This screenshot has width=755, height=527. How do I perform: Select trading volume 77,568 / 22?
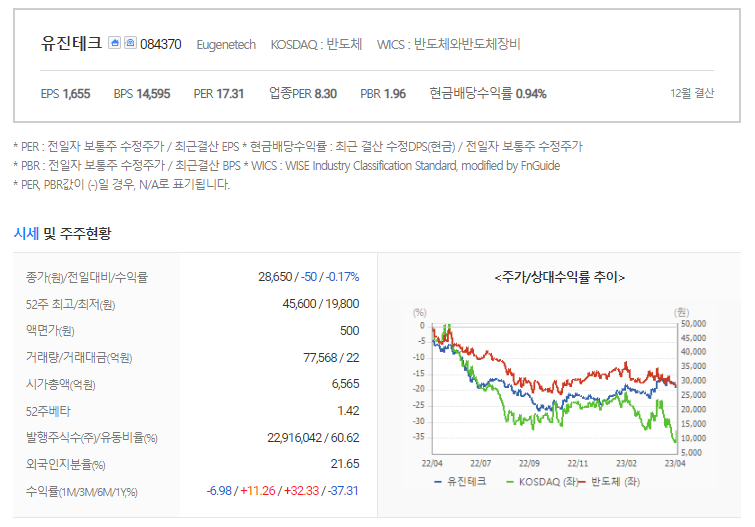click(331, 358)
